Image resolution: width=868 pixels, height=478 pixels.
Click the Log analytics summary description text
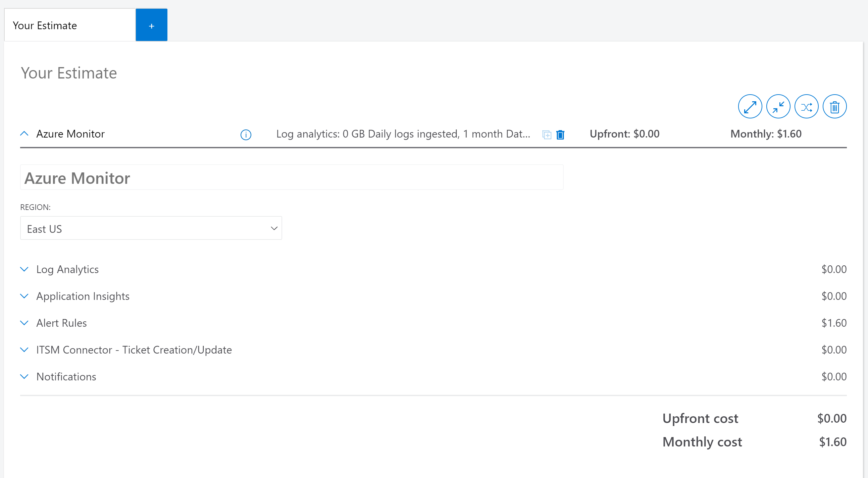point(403,134)
